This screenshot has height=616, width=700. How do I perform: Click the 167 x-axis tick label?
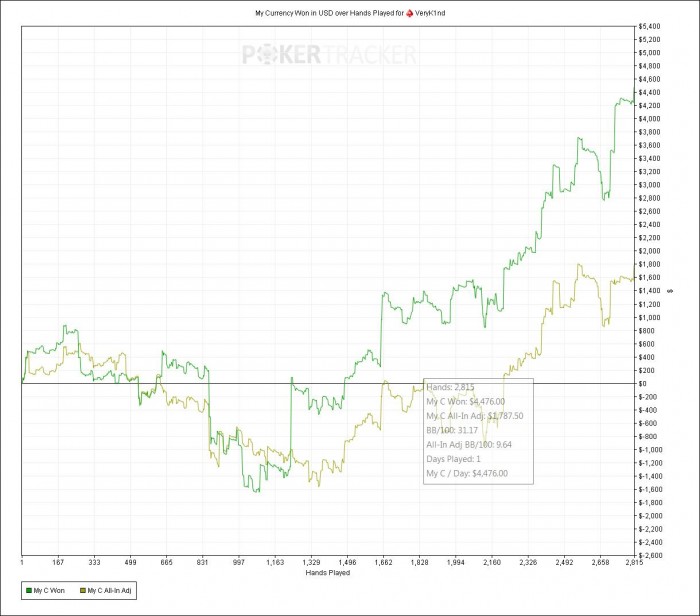pyautogui.click(x=58, y=562)
